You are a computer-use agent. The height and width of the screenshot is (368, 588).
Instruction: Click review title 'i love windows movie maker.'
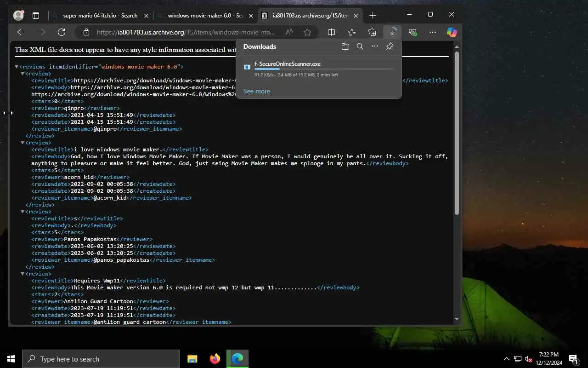click(118, 149)
